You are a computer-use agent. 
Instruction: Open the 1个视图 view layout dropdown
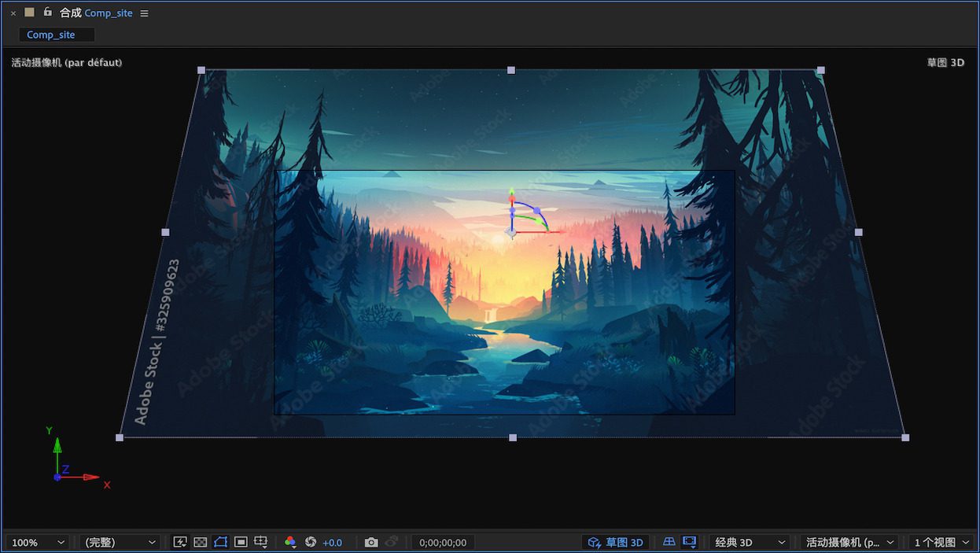click(x=941, y=542)
